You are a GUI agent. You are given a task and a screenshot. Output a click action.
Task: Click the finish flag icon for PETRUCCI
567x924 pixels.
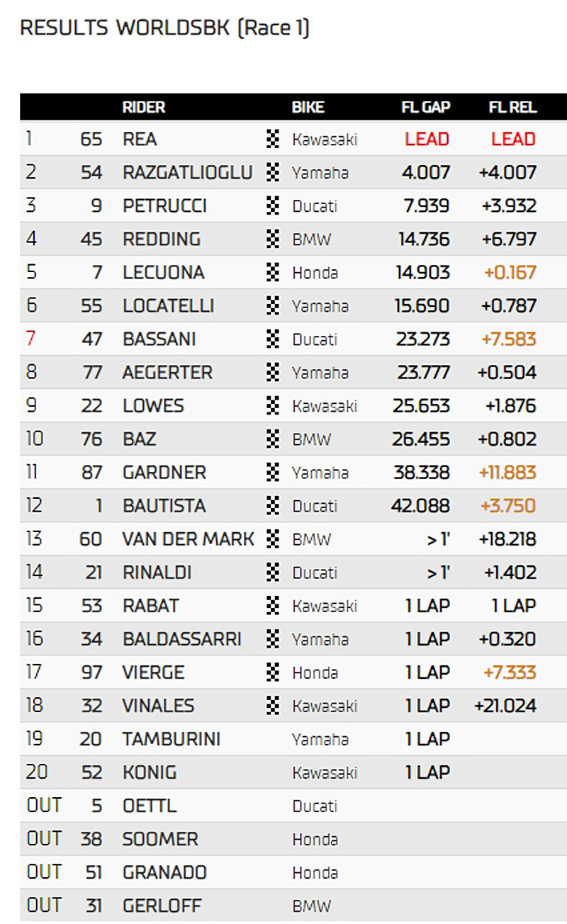[x=273, y=205]
